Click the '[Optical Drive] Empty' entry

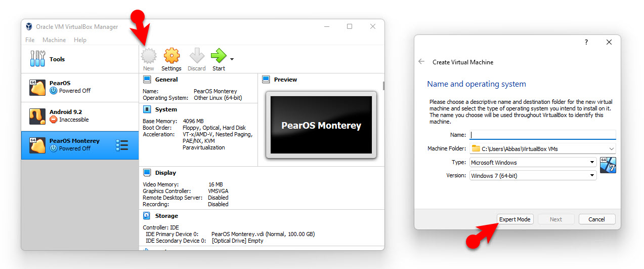point(237,241)
